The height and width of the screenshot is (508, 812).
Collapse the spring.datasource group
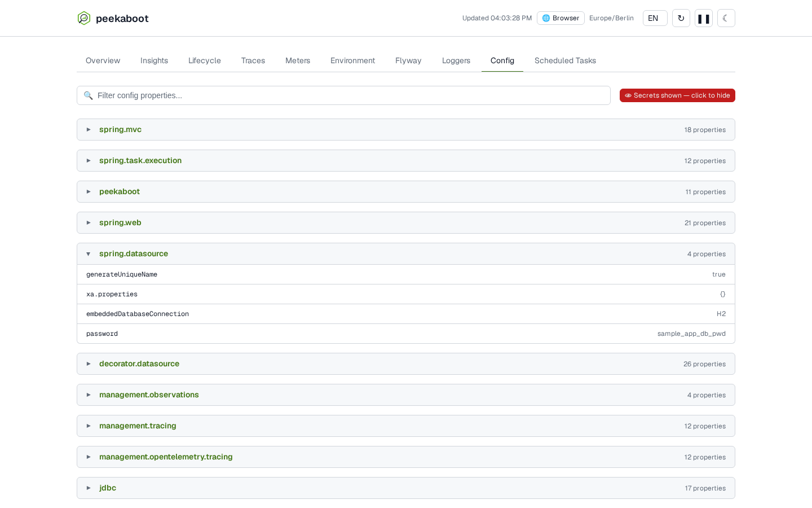406,254
